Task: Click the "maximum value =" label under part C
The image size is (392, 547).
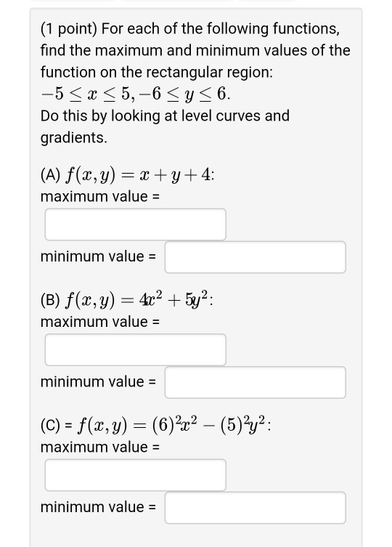Action: [100, 447]
